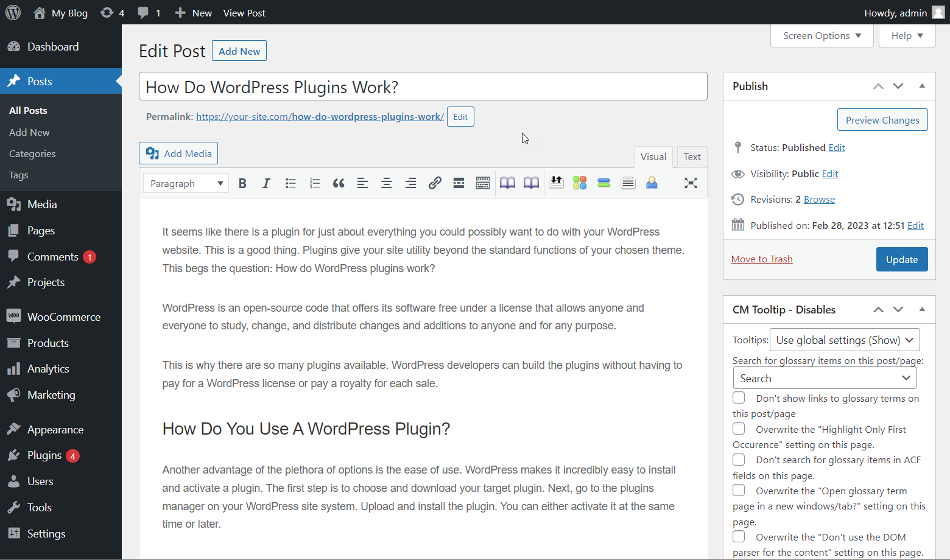Click Add New beside Edit Post
950x560 pixels.
[239, 51]
